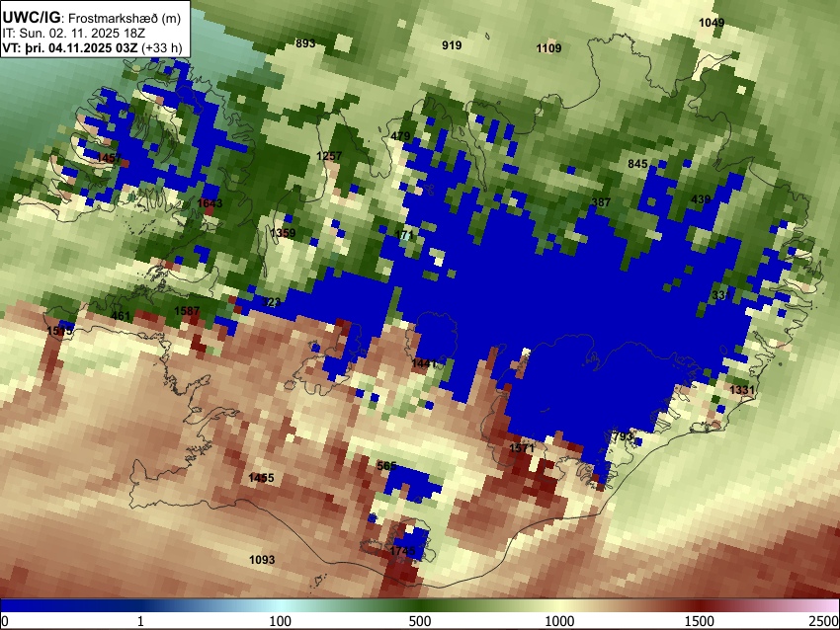840x630 pixels.
Task: Click the map value 1643
Action: pyautogui.click(x=210, y=202)
